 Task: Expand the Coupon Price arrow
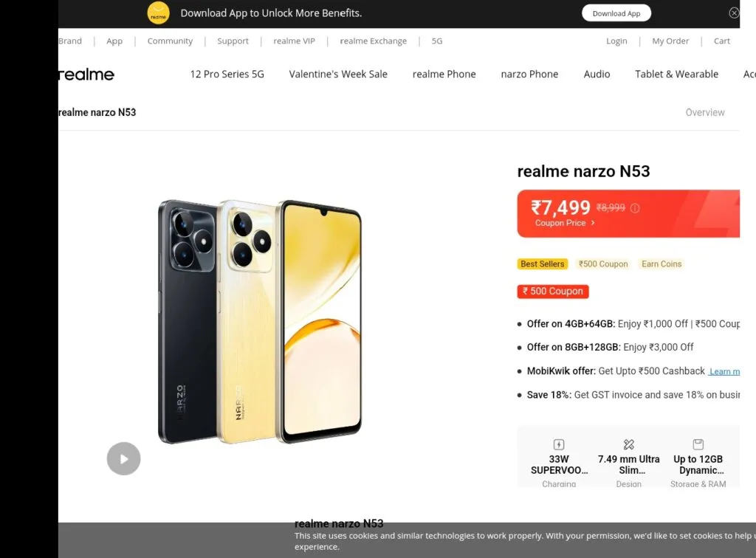[x=593, y=223]
